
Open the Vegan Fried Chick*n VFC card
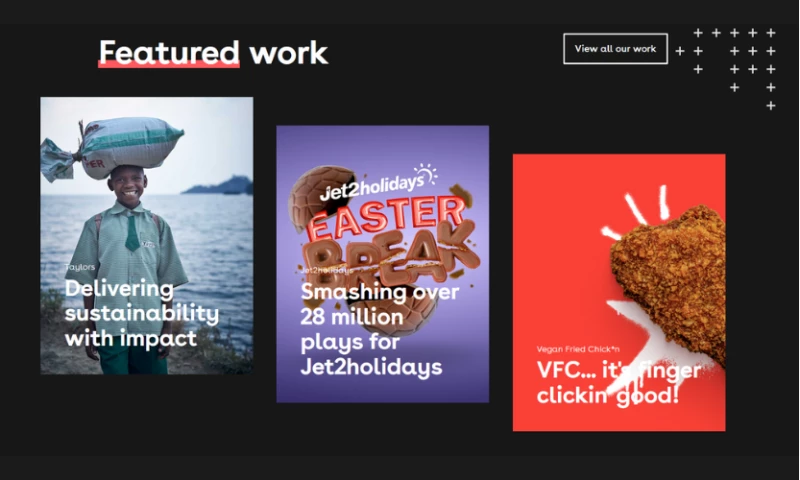(x=619, y=293)
